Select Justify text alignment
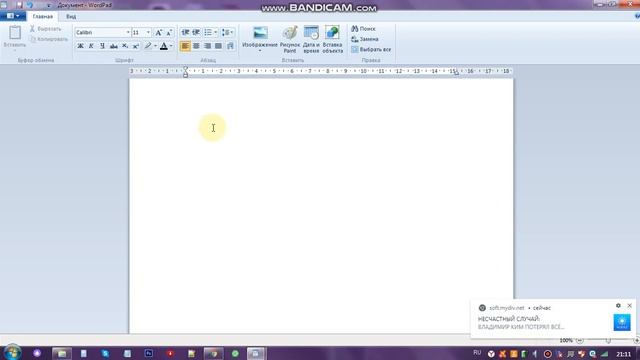The height and width of the screenshot is (360, 640). click(218, 46)
